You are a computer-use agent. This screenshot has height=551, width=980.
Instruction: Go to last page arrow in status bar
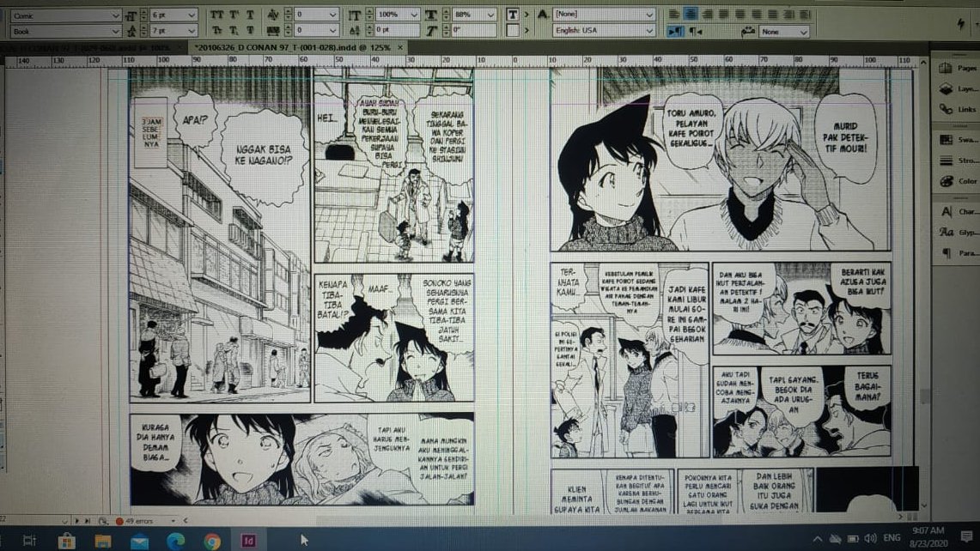87,520
